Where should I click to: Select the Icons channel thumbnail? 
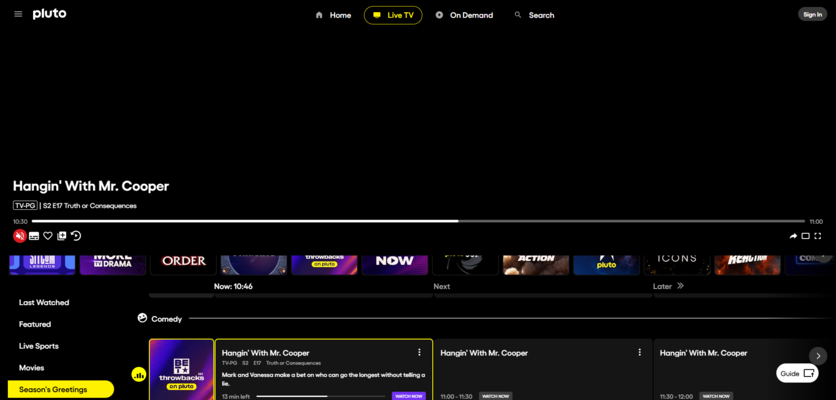pyautogui.click(x=677, y=265)
